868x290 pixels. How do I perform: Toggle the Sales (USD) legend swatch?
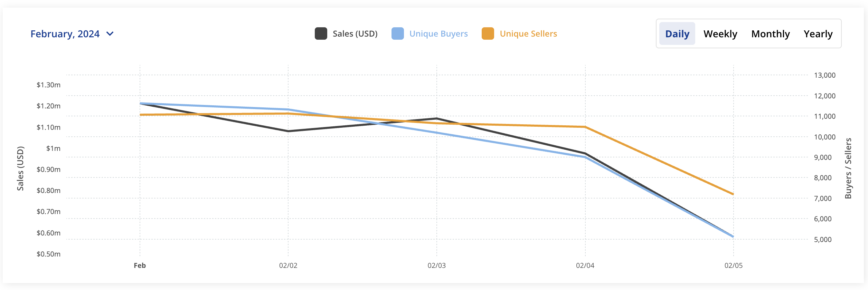tap(321, 34)
